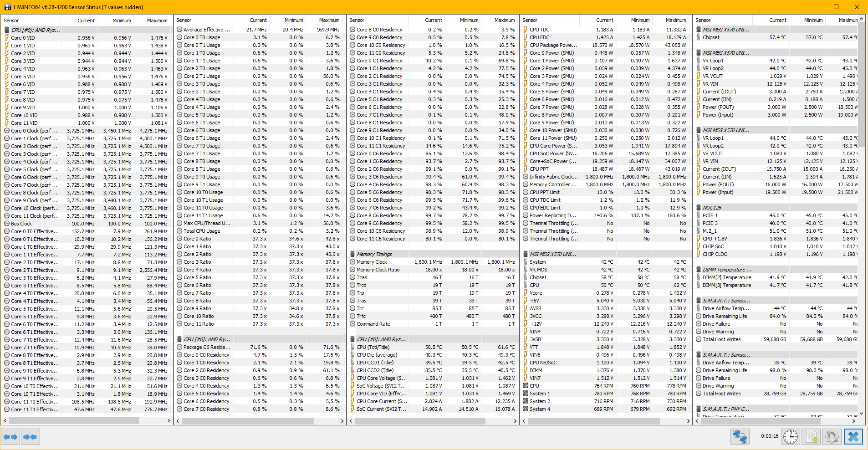Screen dimensions: 868x450
Task: Click the icon beside Package C6 Residency
Action: [179, 347]
